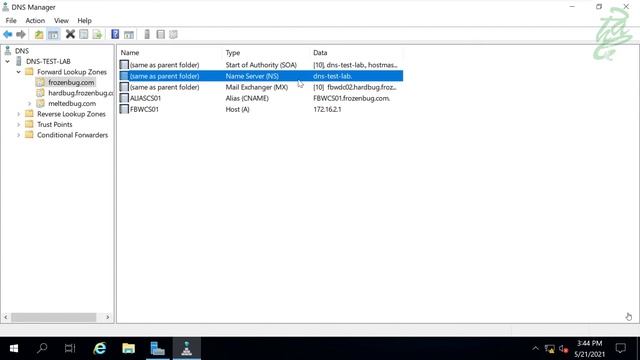Click the New Record list toolbar icon
The height and width of the screenshot is (360, 640).
click(x=160, y=34)
